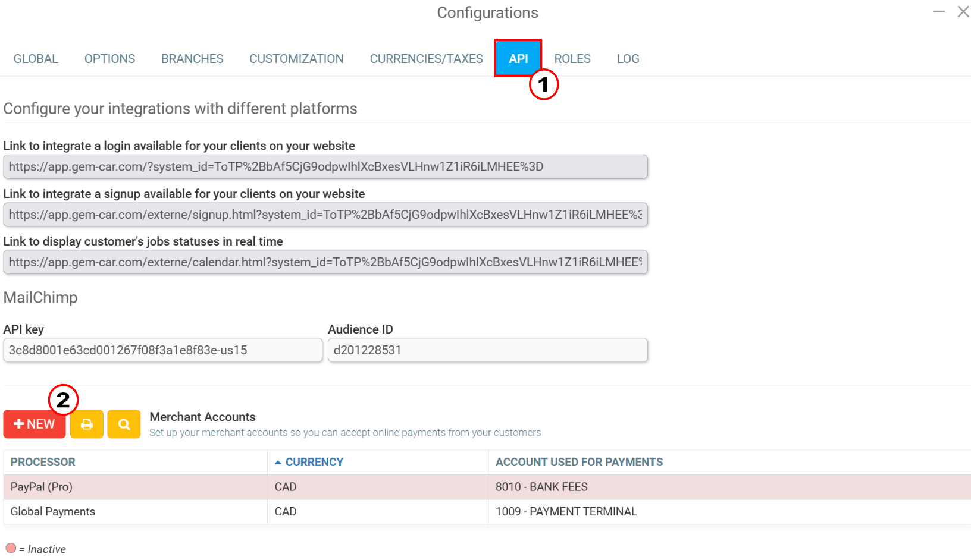The width and height of the screenshot is (971, 560).
Task: Select the Global Payments merchant row
Action: point(487,512)
